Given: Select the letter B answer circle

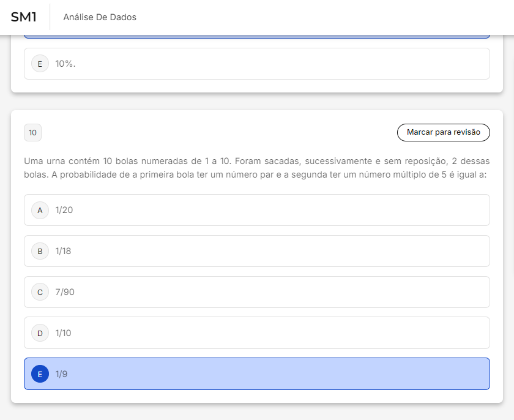Looking at the screenshot, I should click(x=40, y=251).
